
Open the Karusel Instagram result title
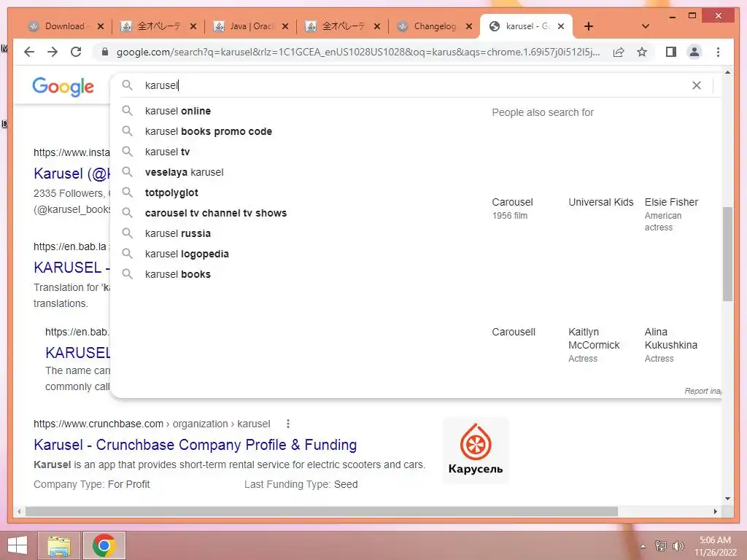[71, 174]
